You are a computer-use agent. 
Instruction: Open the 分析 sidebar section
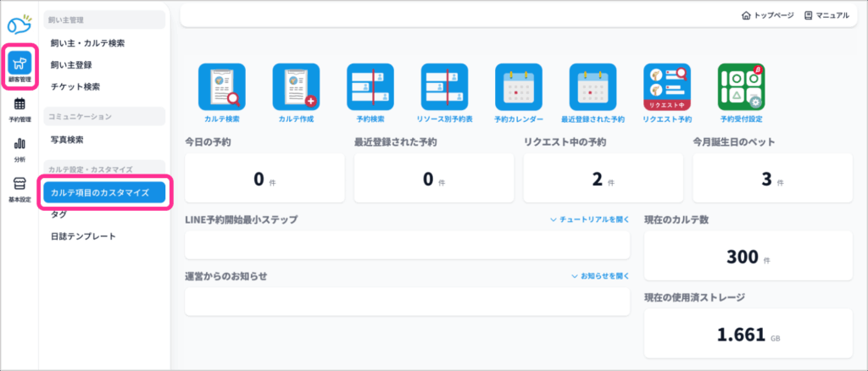click(19, 149)
